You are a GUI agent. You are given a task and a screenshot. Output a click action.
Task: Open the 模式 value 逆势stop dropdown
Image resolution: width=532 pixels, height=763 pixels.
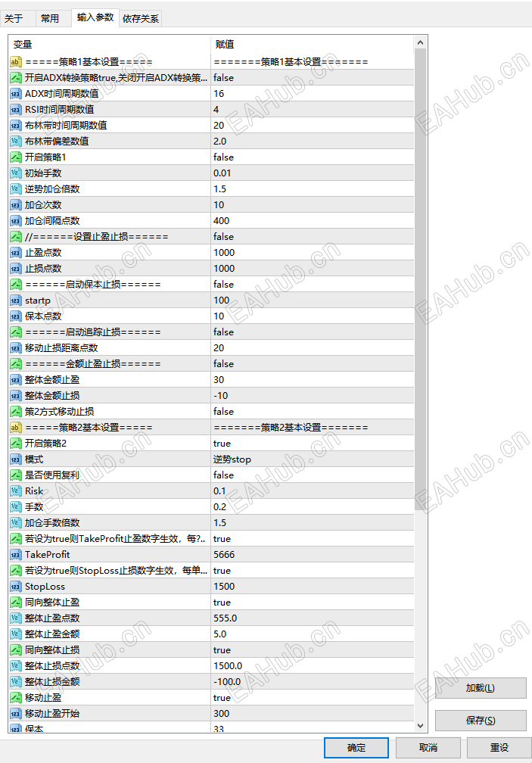coord(313,459)
